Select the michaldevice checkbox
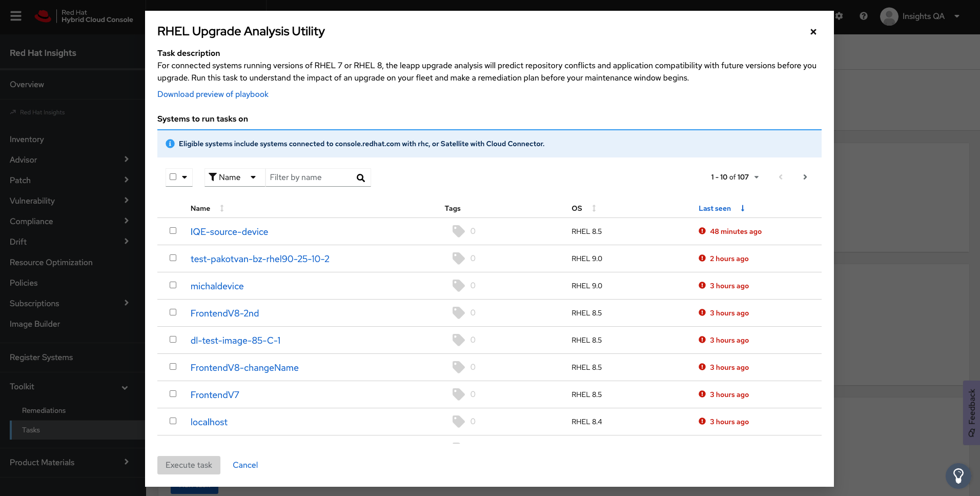This screenshot has height=496, width=980. [173, 285]
